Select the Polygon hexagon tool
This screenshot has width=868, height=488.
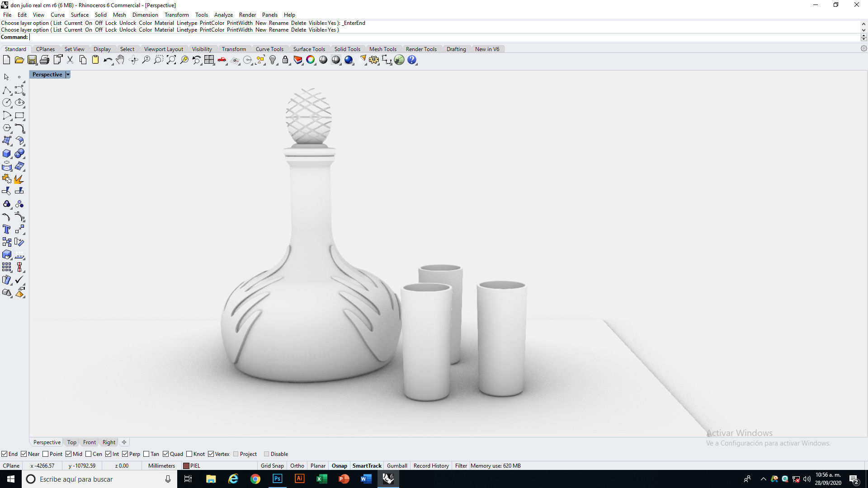(6, 128)
